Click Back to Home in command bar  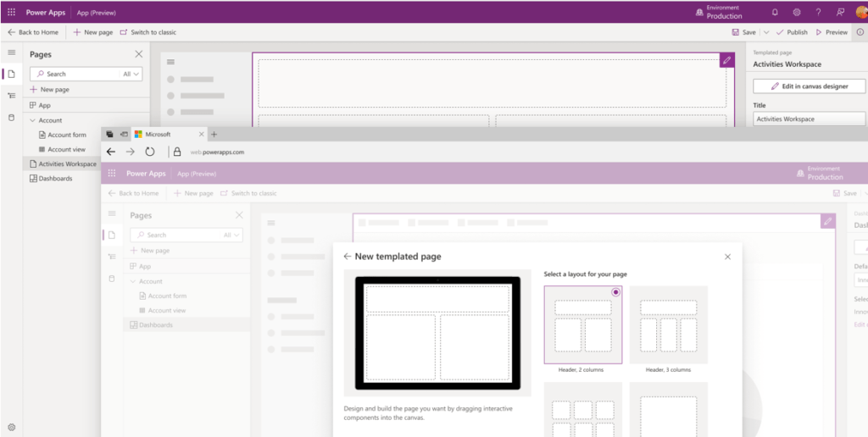[x=32, y=32]
